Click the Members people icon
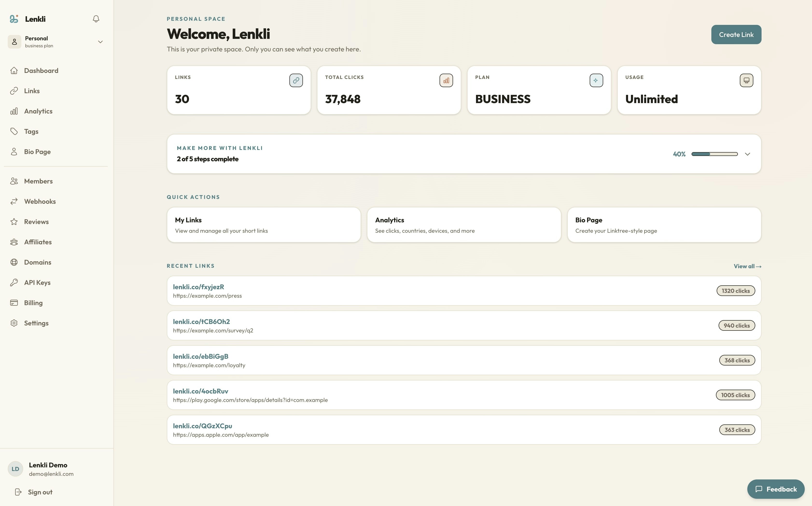This screenshot has width=812, height=506. pyautogui.click(x=14, y=181)
